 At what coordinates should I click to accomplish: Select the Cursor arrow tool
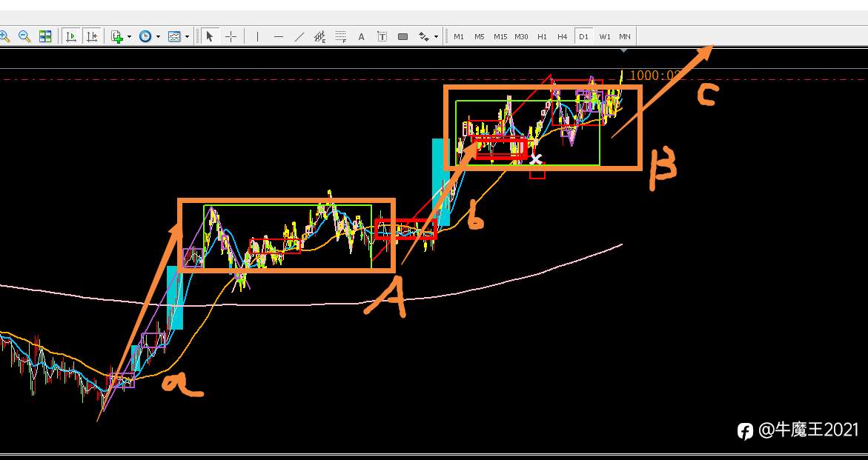(209, 36)
